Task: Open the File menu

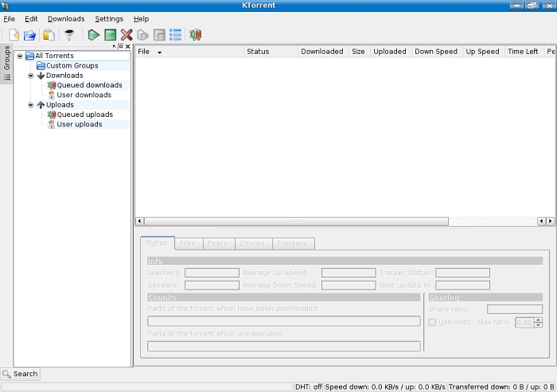Action: [x=10, y=19]
